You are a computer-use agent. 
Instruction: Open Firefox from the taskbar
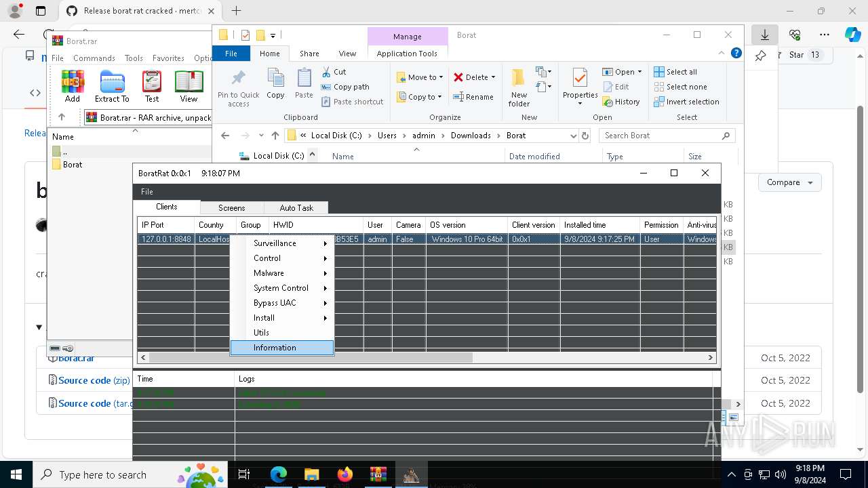[x=345, y=474]
